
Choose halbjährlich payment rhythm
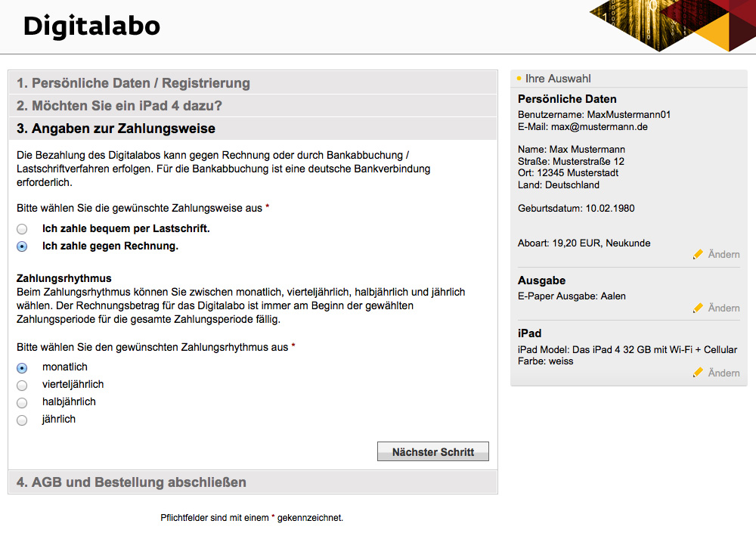tap(22, 403)
